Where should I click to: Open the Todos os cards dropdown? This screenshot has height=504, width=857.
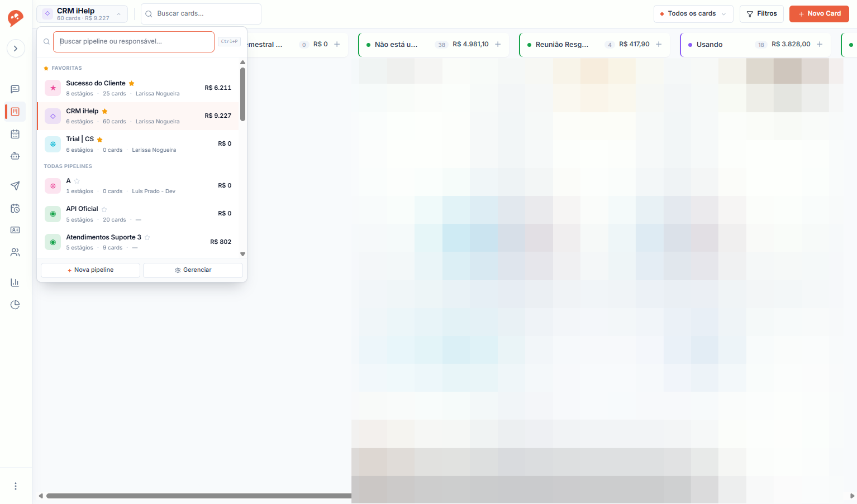coord(693,14)
